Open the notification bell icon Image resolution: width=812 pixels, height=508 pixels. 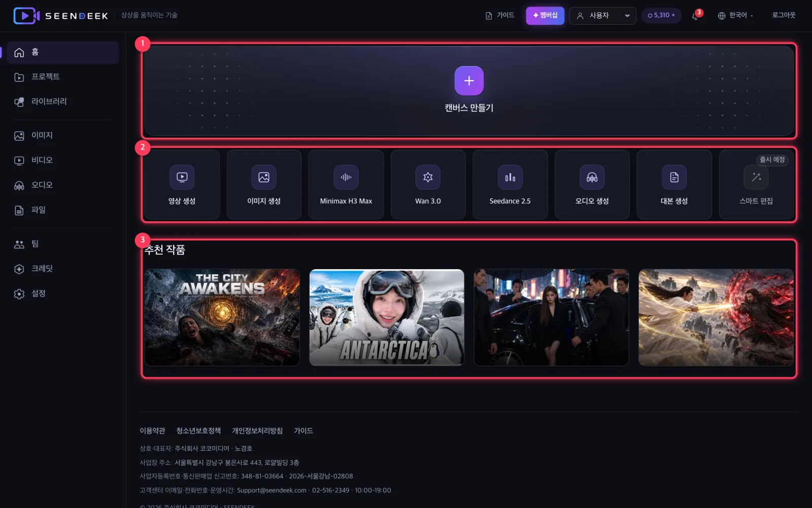(x=695, y=16)
